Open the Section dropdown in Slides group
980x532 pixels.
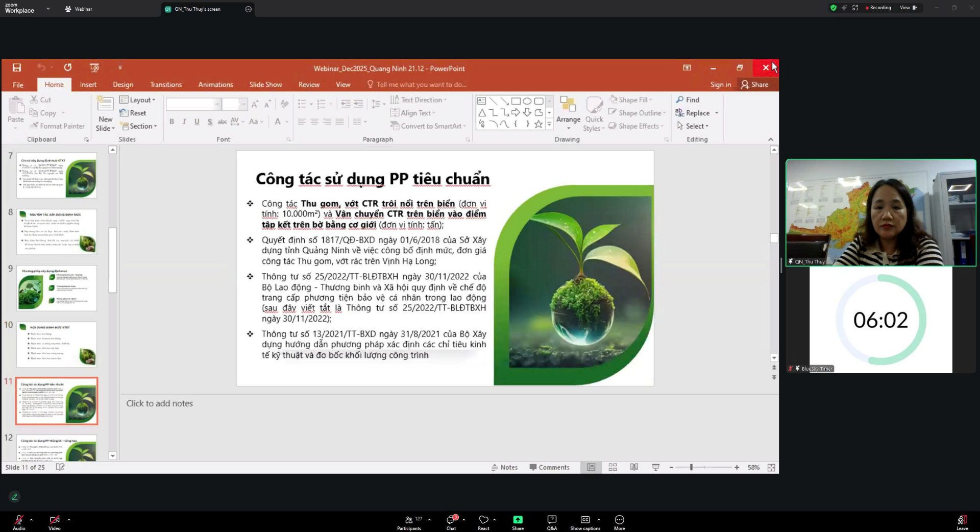(139, 126)
